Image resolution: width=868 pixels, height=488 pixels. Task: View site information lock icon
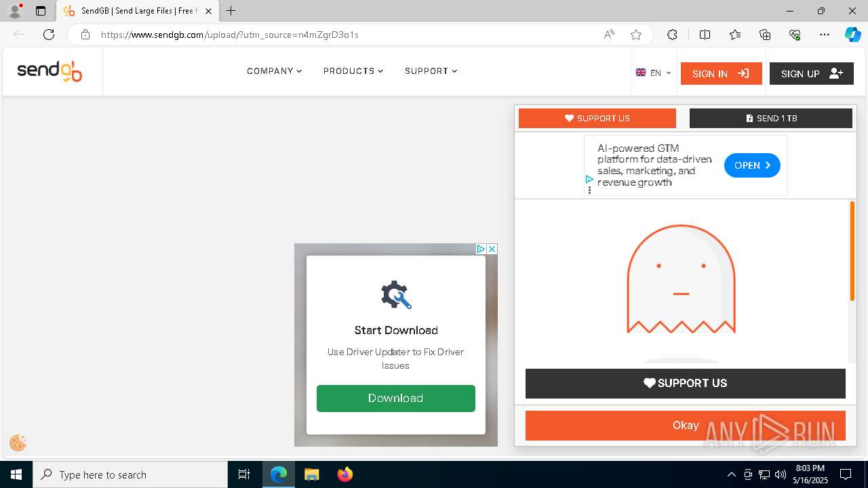[x=85, y=35]
